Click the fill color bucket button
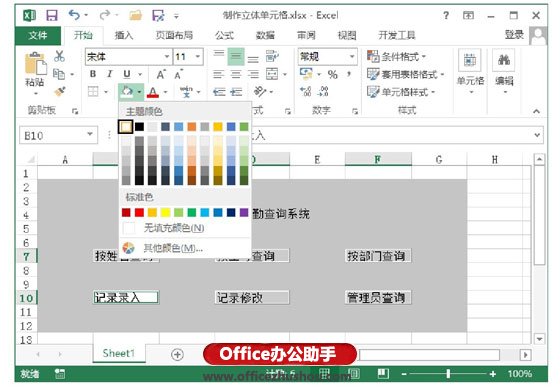 [127, 92]
